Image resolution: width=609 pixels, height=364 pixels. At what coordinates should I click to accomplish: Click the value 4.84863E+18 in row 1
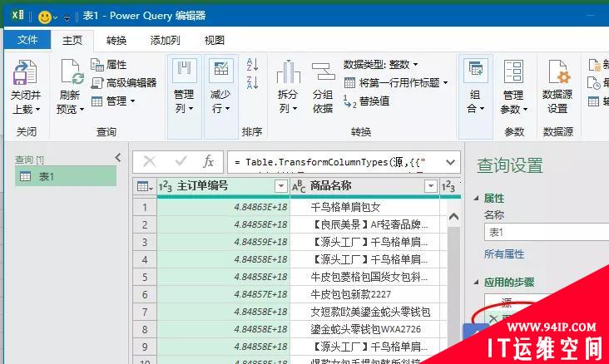[260, 207]
